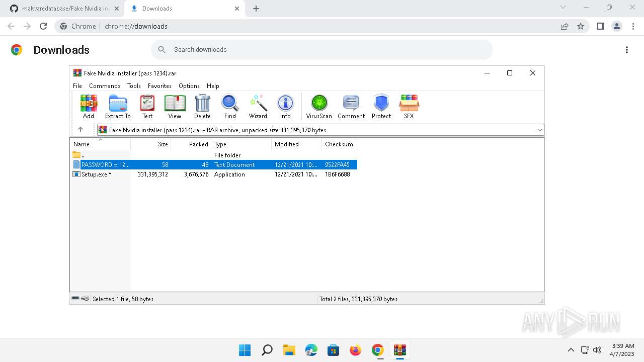This screenshot has width=644, height=362.
Task: Toggle Chrome side panel
Action: (x=600, y=26)
